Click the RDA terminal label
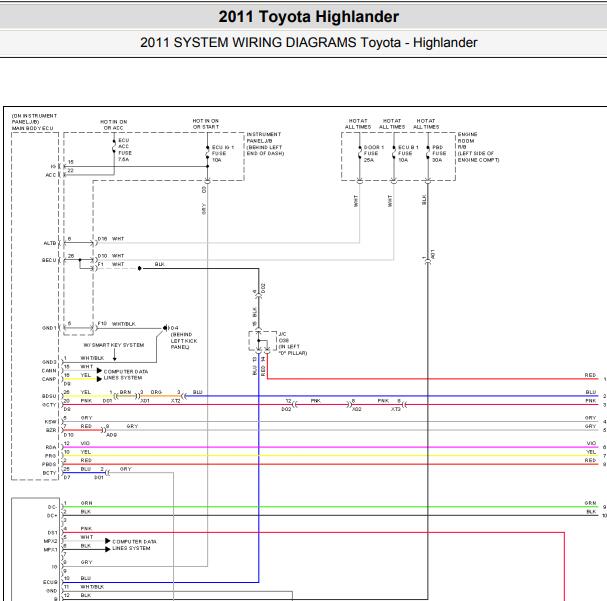The image size is (607, 601). point(51,447)
